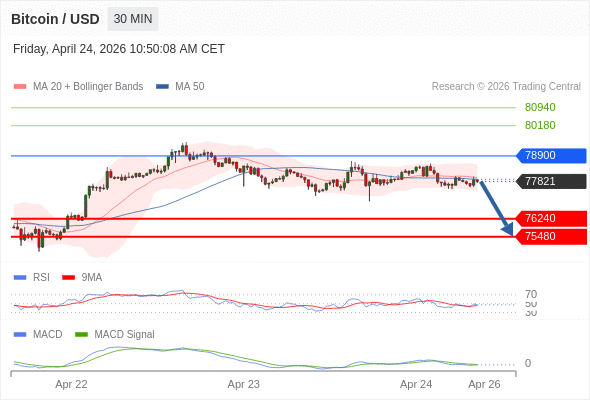Click the Apr 23 date axis label
Image resolution: width=590 pixels, height=400 pixels.
pos(243,385)
